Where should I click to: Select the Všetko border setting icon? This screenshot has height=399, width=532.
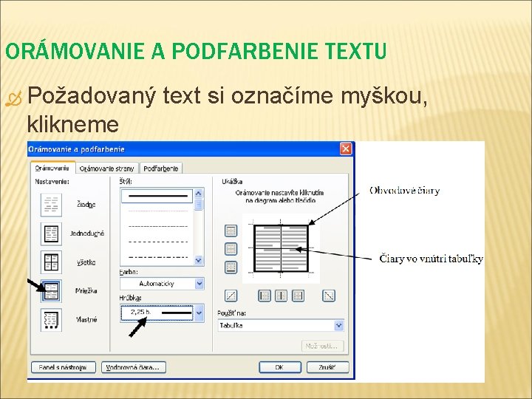[51, 262]
